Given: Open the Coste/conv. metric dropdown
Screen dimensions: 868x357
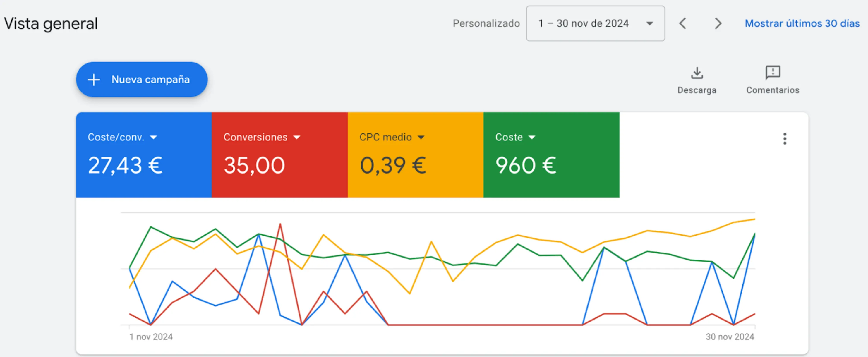Looking at the screenshot, I should (154, 138).
